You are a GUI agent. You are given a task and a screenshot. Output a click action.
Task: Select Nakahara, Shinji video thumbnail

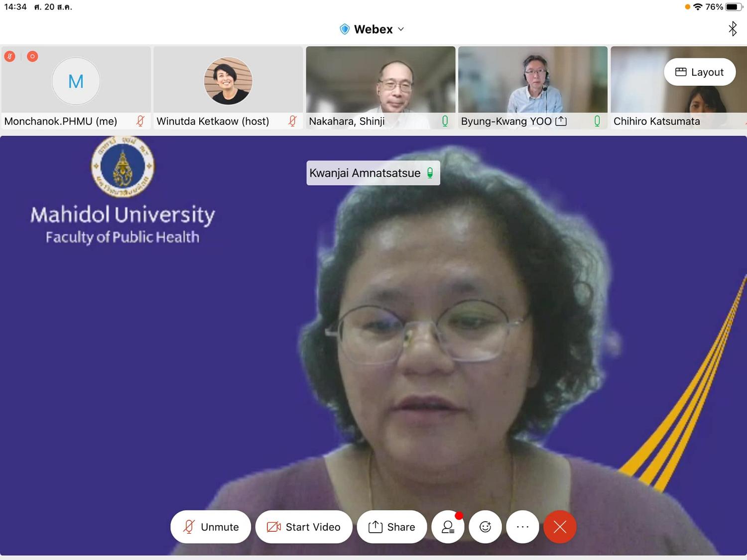click(381, 88)
